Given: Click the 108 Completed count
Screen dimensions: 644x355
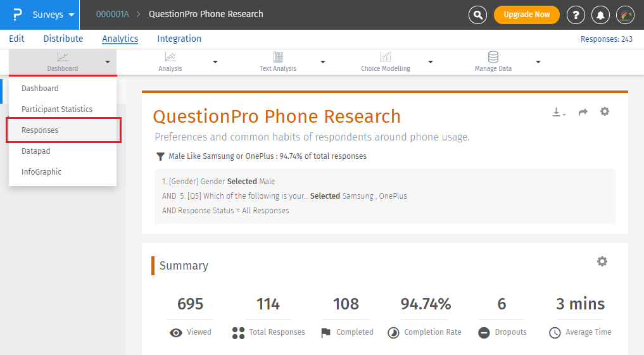Looking at the screenshot, I should tap(346, 304).
